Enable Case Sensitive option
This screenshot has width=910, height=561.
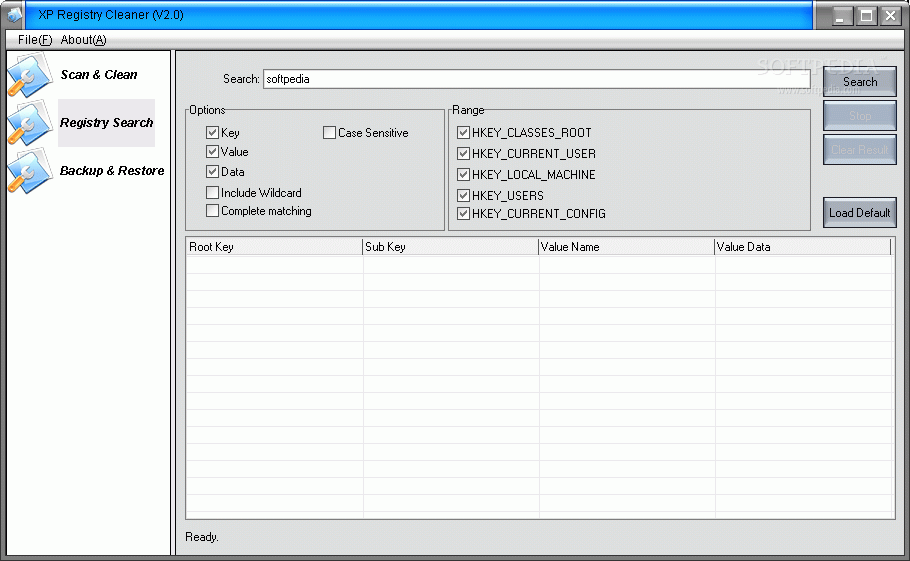[329, 133]
